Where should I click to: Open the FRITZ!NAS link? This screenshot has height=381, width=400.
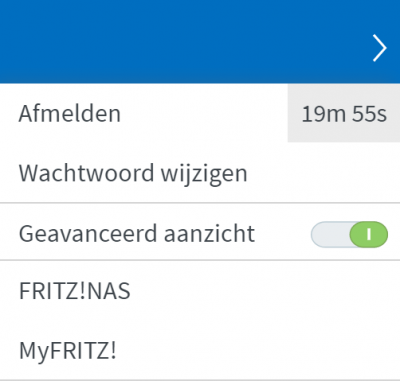200,290
